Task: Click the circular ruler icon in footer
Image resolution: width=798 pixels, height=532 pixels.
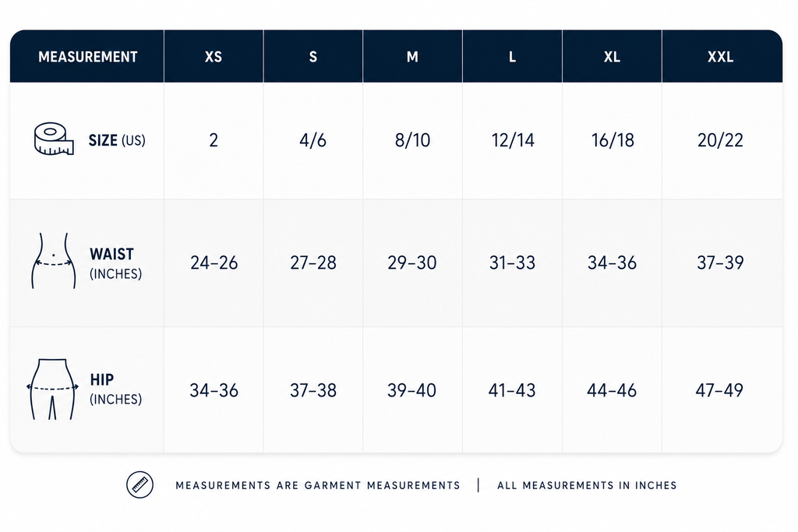Action: (140, 484)
